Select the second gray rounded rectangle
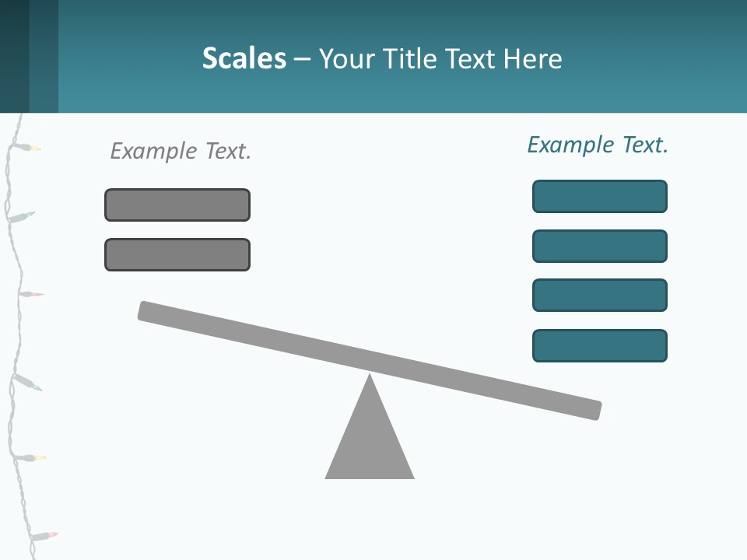The width and height of the screenshot is (747, 560). [x=177, y=255]
